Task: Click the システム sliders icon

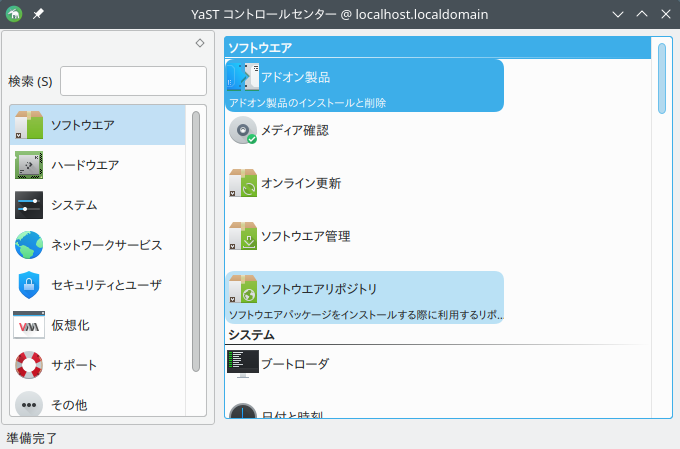Action: point(29,205)
